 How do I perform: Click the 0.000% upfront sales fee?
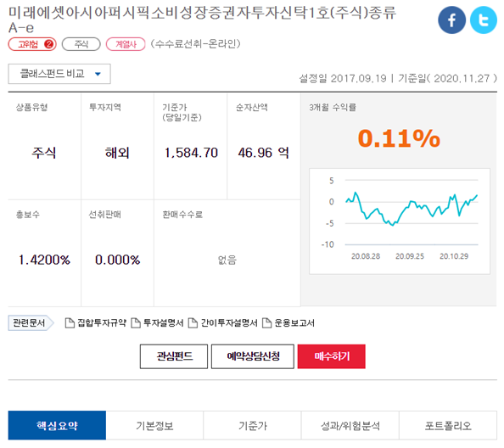coord(117,260)
